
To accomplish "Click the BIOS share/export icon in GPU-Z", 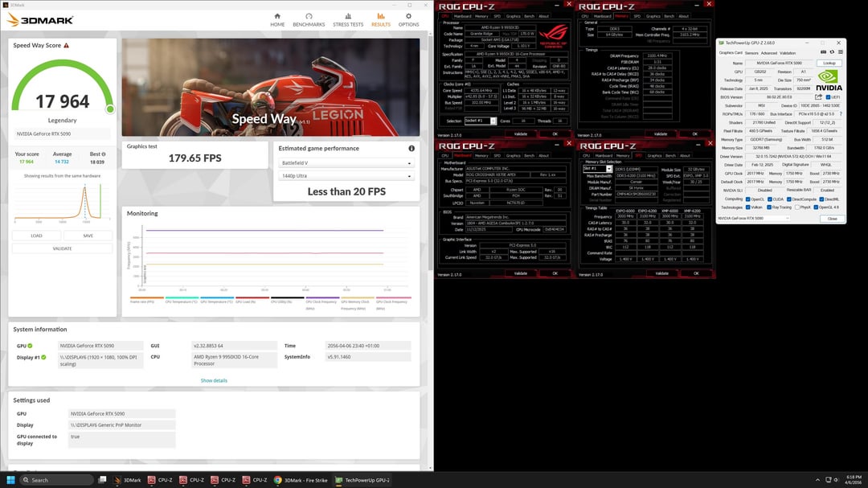I will pyautogui.click(x=818, y=97).
